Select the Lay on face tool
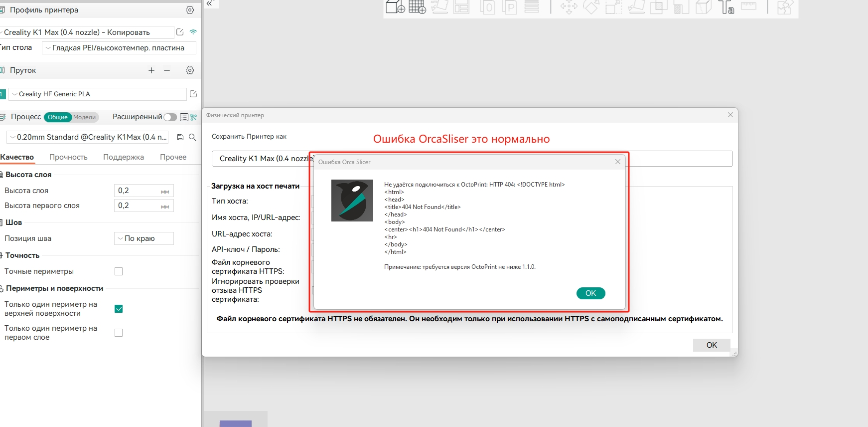The image size is (868, 427). pos(636,6)
